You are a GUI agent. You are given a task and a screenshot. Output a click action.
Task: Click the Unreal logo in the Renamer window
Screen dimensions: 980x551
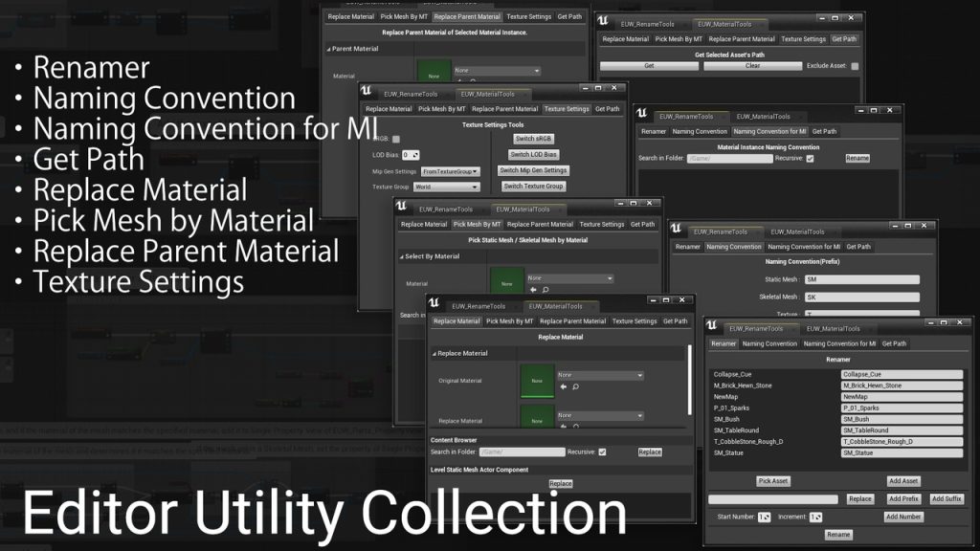[714, 327]
